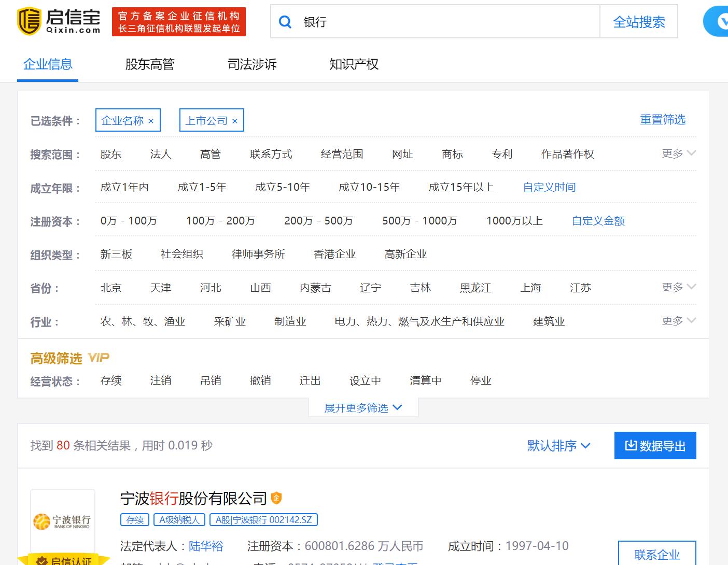Image resolution: width=728 pixels, height=565 pixels.
Task: Open the 宁波银行 company logo thumbnail
Action: point(63,521)
